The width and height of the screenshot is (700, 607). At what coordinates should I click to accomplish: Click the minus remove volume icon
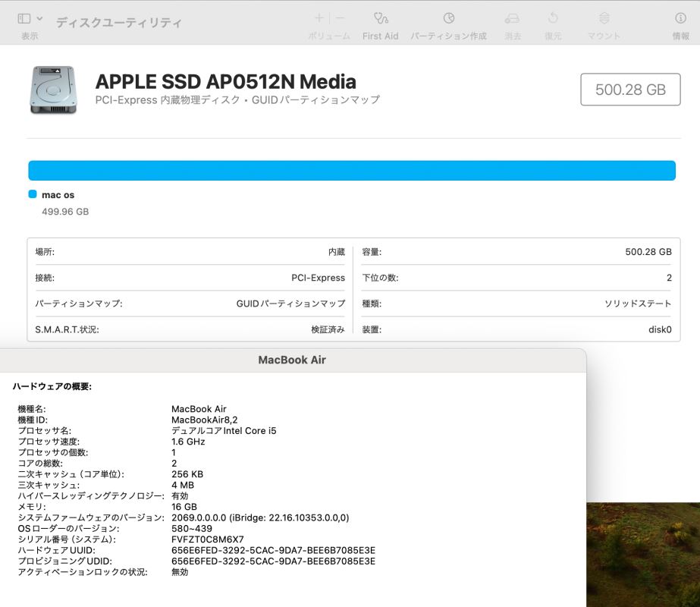[x=340, y=18]
